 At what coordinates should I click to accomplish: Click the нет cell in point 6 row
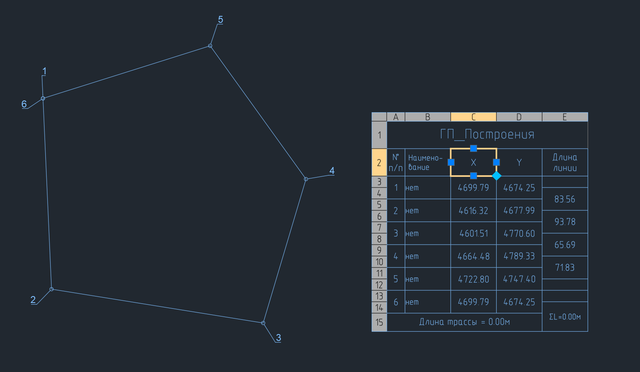coord(427,302)
